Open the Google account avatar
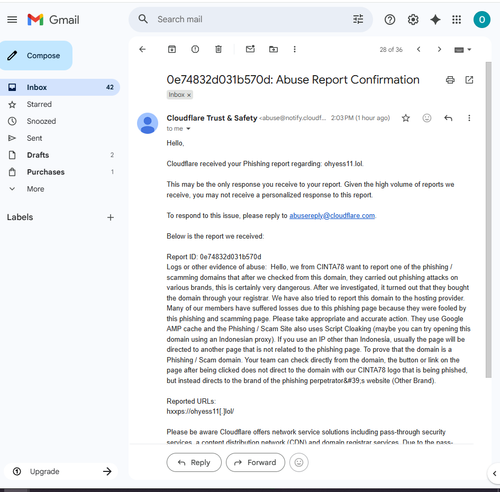500x492 pixels. click(x=482, y=20)
